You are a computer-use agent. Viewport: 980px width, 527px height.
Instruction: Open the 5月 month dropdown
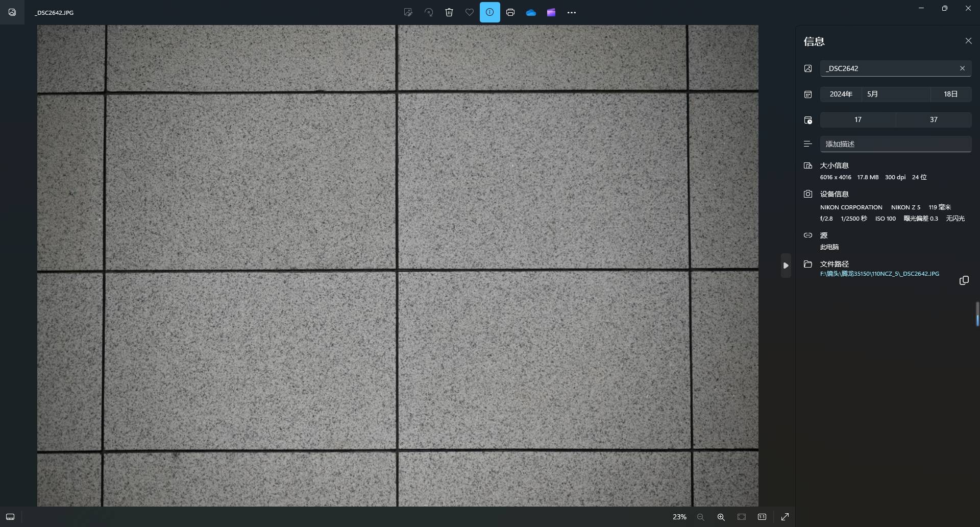click(895, 94)
